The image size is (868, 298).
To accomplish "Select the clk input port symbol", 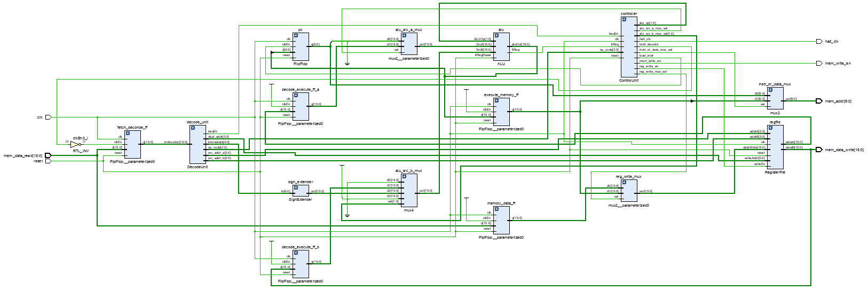I will tap(48, 117).
